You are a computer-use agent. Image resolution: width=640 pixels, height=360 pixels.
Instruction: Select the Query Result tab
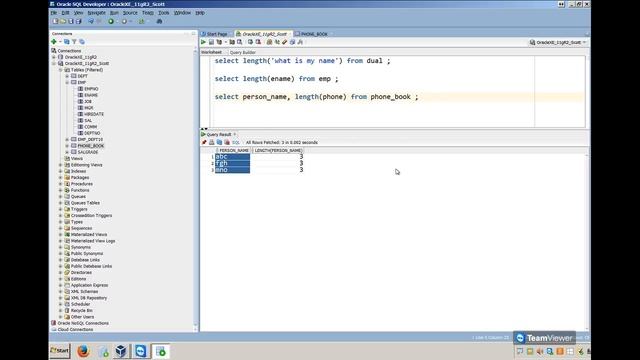[218, 134]
